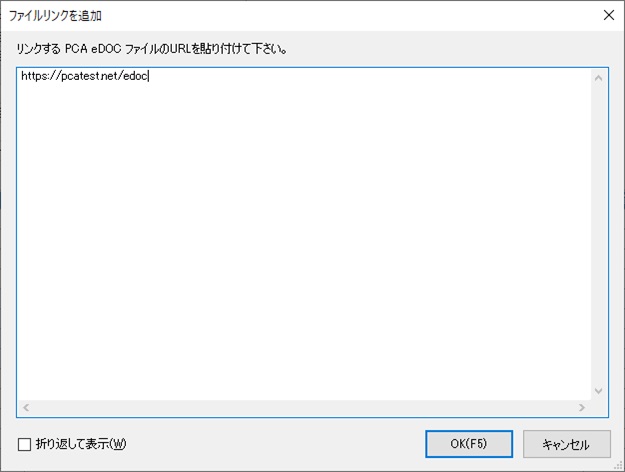The height and width of the screenshot is (472, 625).
Task: Click the blank dialog area left of OK(F5)
Action: (x=275, y=444)
